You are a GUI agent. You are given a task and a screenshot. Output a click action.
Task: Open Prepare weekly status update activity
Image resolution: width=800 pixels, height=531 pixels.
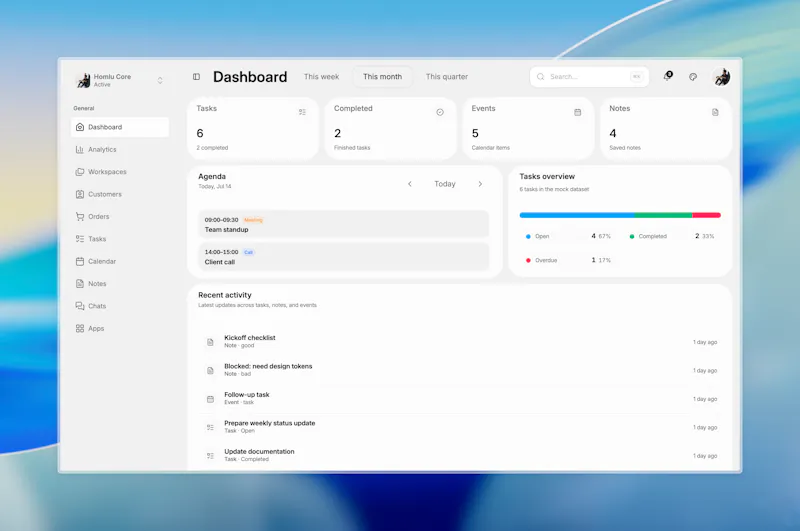[459, 427]
